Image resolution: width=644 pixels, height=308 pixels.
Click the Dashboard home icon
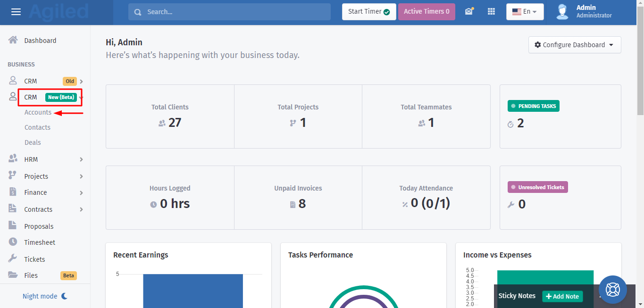click(x=13, y=40)
